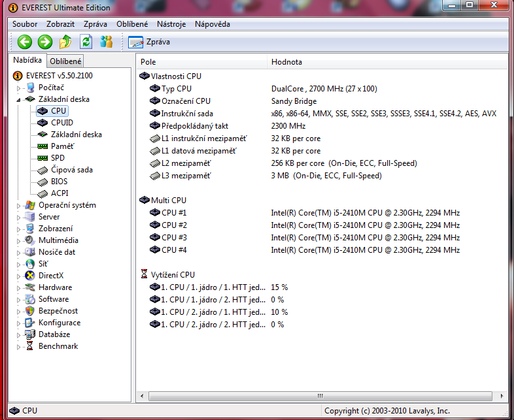Expand the DirectX tree node
Image resolution: width=514 pixels, height=420 pixels.
[18, 276]
